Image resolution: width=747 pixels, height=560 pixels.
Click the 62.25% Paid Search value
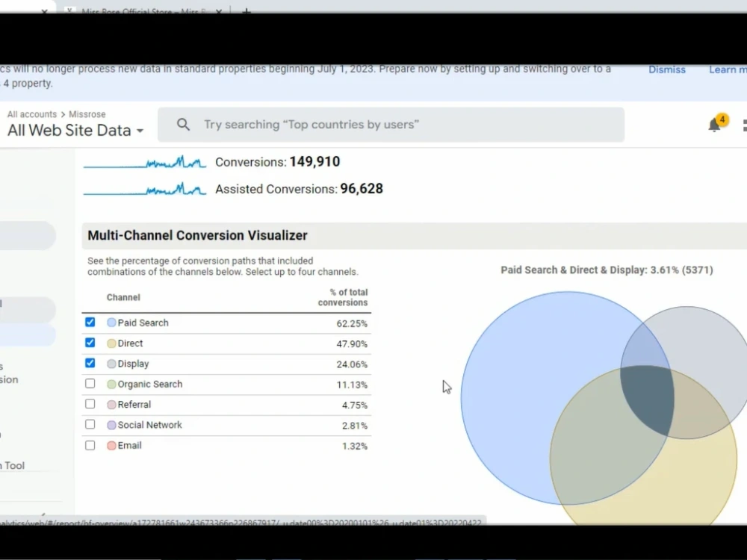coord(352,324)
